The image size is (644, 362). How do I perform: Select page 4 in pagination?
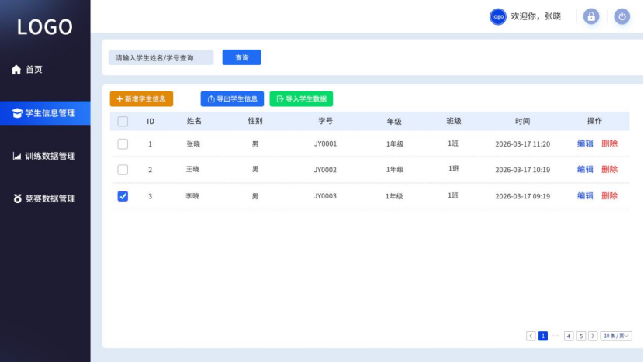click(x=569, y=336)
